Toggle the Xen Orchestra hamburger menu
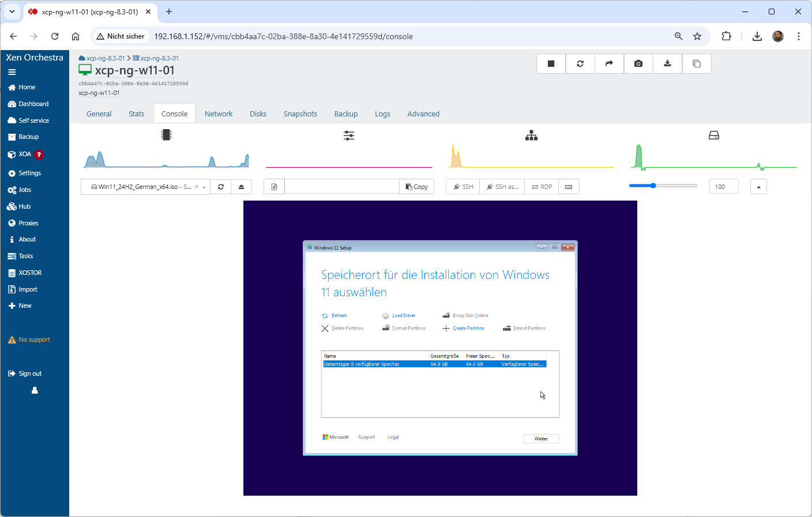Viewport: 812px width, 517px height. [x=12, y=72]
